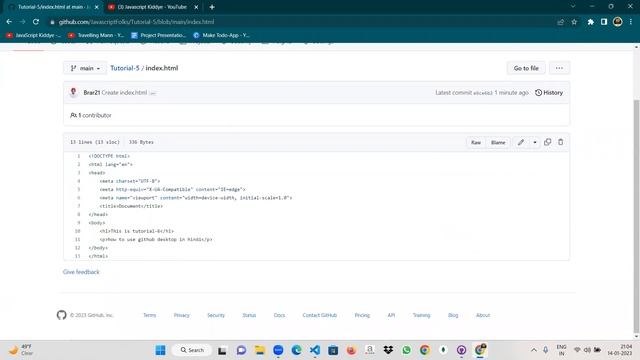Screen dimensions: 640x360
Task: Open the Project Presentation bookmark
Action: (x=158, y=35)
